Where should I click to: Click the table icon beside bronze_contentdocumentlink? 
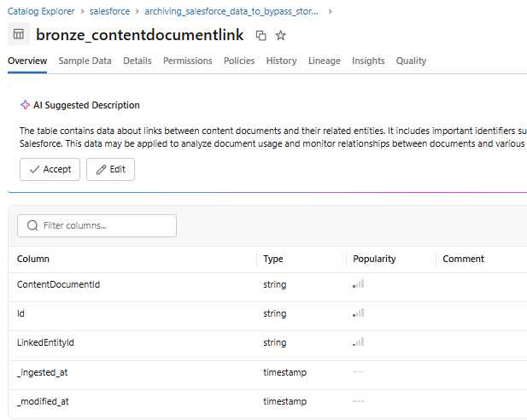click(19, 34)
